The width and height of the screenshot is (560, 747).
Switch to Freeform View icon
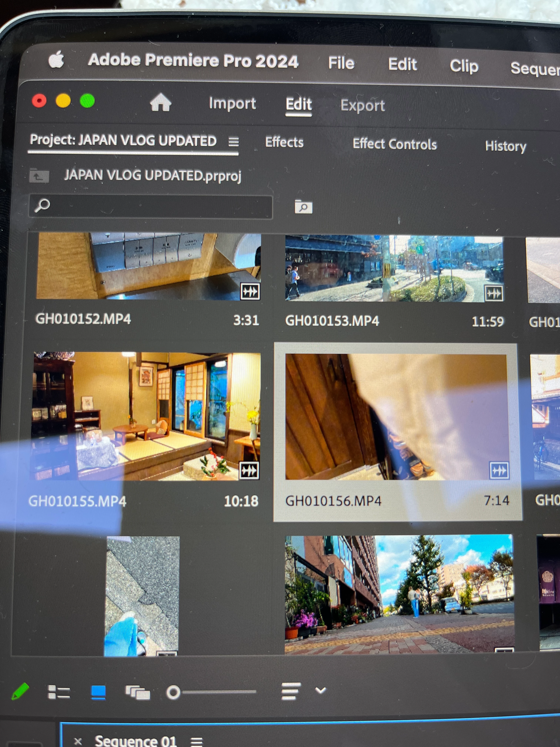point(138,692)
